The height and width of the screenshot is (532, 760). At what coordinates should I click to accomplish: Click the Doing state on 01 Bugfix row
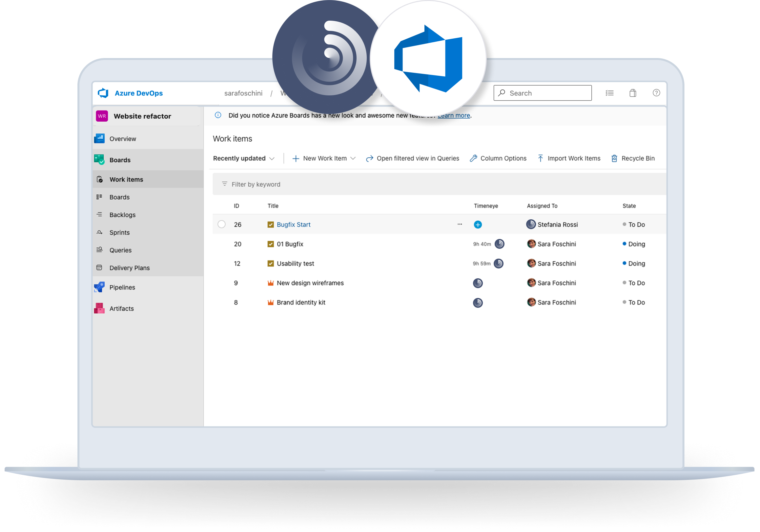(634, 244)
